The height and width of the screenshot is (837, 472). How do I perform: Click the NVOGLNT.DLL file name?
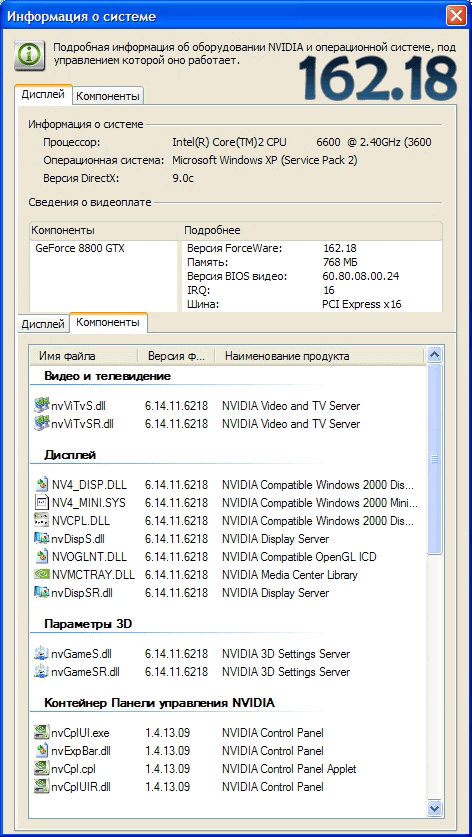(89, 557)
